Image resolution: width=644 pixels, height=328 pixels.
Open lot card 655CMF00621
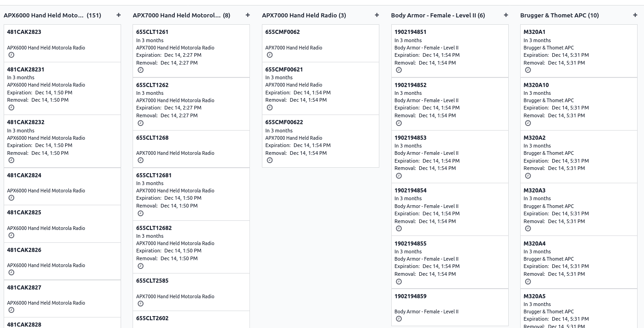pos(321,88)
